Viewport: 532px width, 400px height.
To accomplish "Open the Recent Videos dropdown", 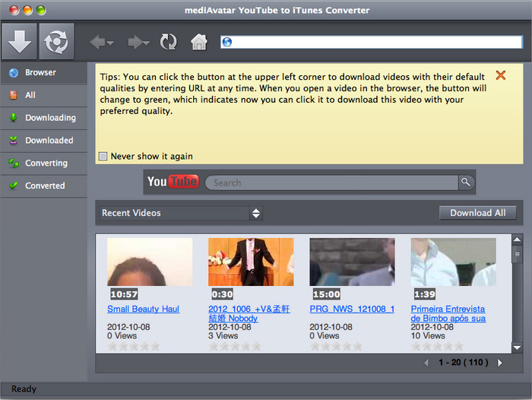I will (x=181, y=213).
